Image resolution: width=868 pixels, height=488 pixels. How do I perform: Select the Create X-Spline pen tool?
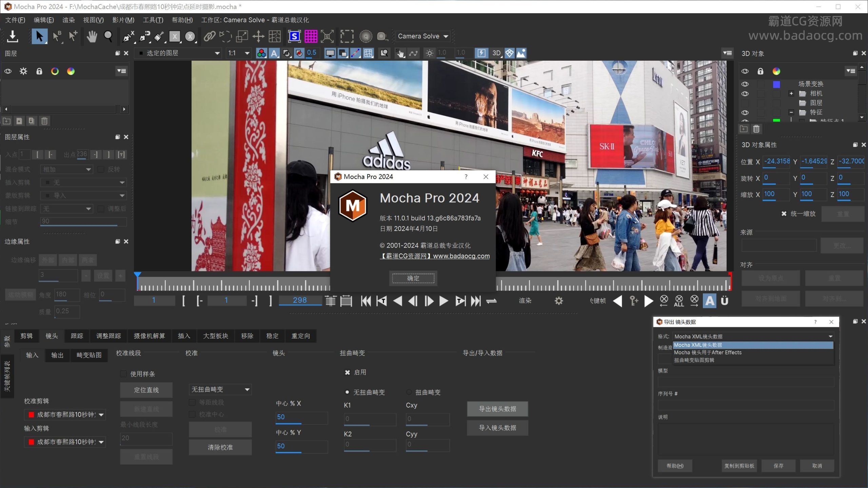coord(129,36)
